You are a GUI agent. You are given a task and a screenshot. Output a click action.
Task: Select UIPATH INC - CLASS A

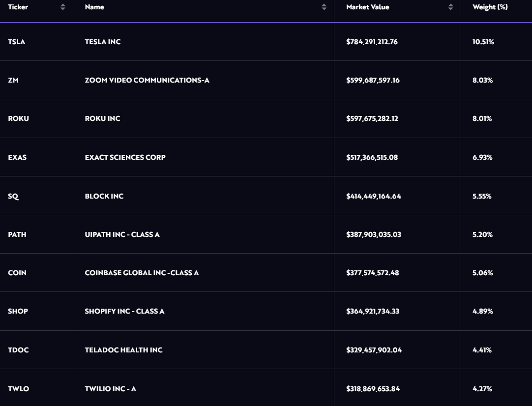(122, 234)
